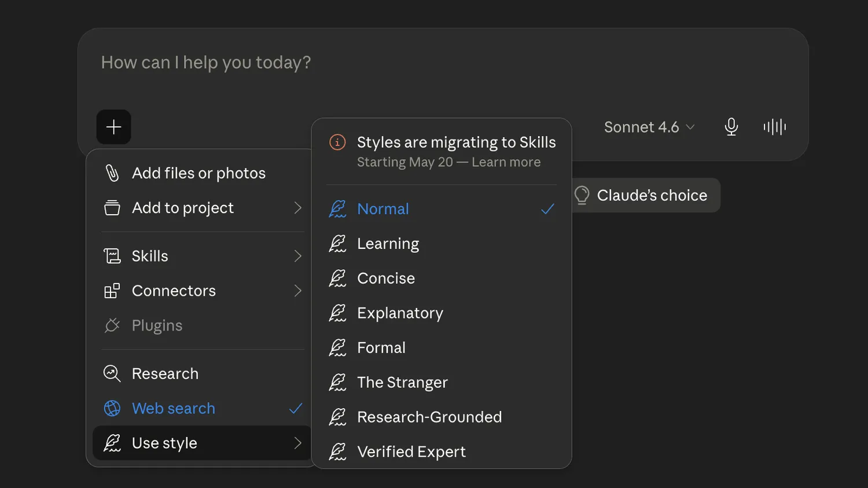Click the plus attachment button

point(113,127)
